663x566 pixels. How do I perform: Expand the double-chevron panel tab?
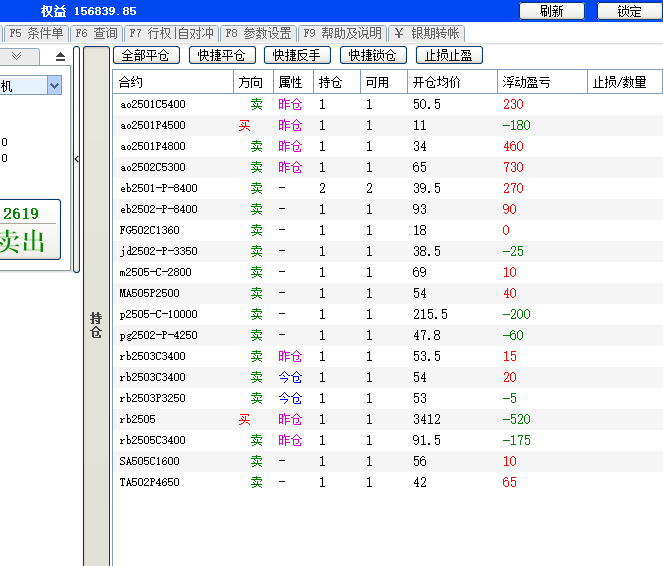tap(23, 57)
